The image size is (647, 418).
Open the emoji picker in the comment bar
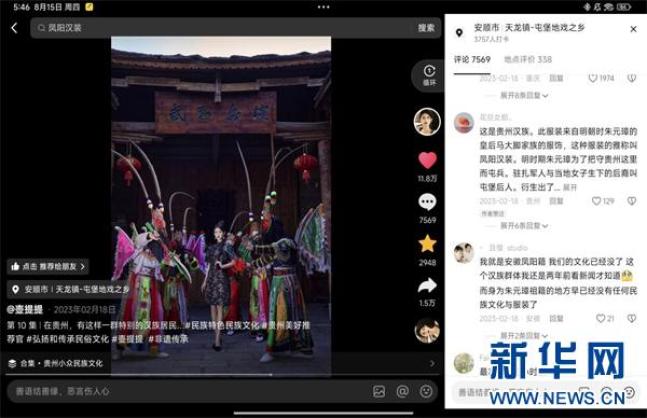coord(426,391)
